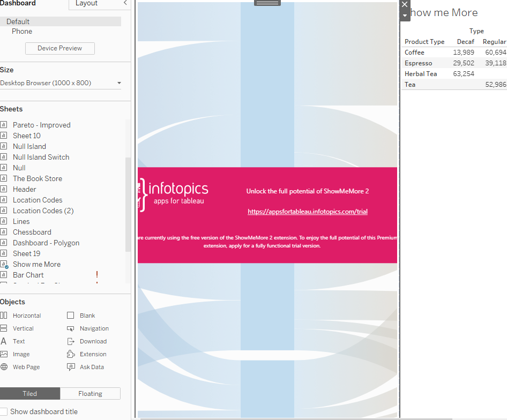Click the Espresso row header
This screenshot has width=507, height=420.
418,63
